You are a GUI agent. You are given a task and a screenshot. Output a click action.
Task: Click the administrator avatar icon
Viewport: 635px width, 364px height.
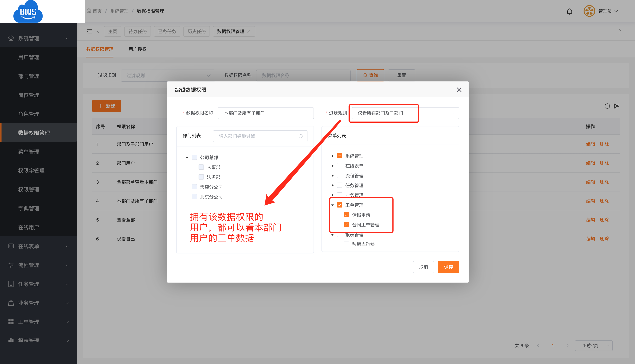click(x=589, y=11)
